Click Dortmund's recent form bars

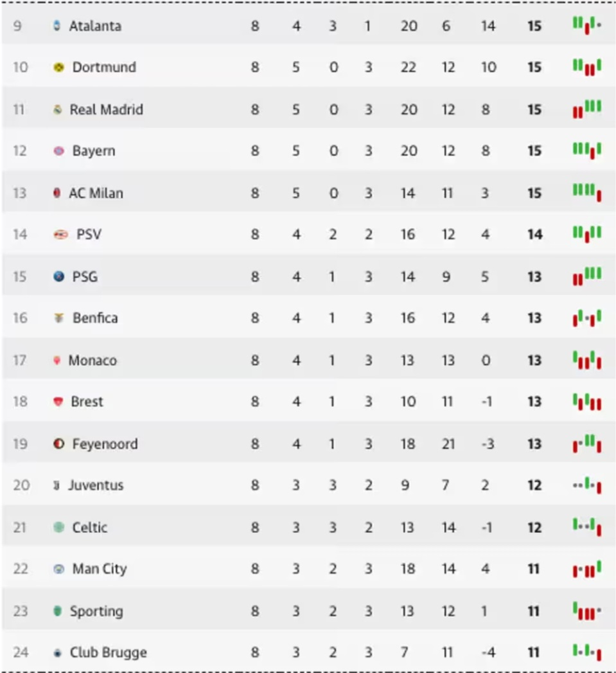[x=587, y=67]
